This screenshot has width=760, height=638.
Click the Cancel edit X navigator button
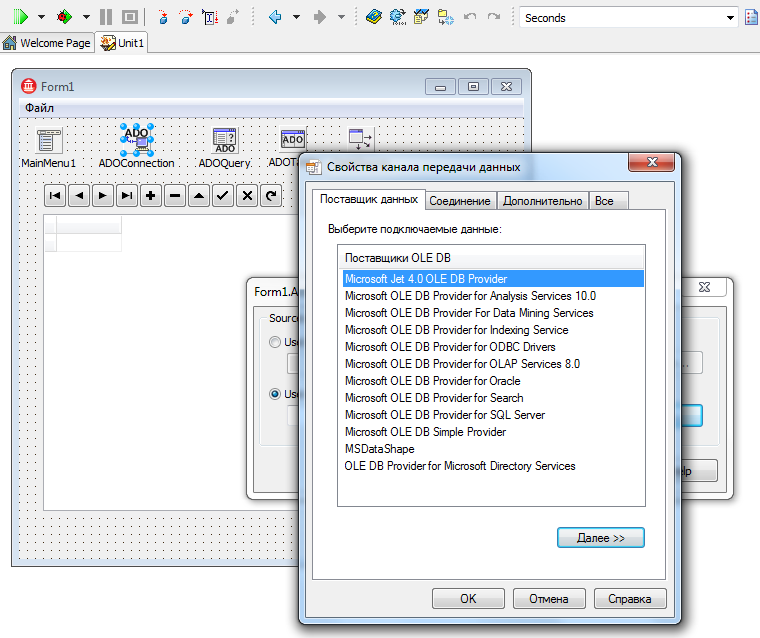pos(247,196)
